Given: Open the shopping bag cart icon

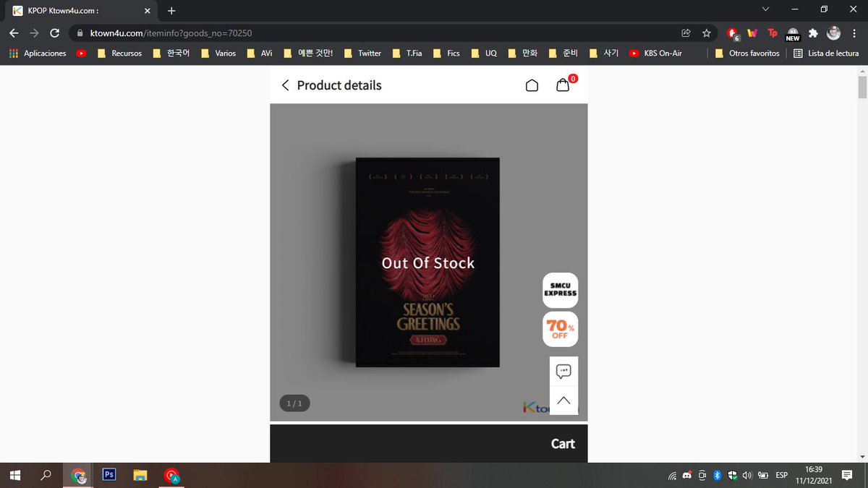Looking at the screenshot, I should point(563,85).
